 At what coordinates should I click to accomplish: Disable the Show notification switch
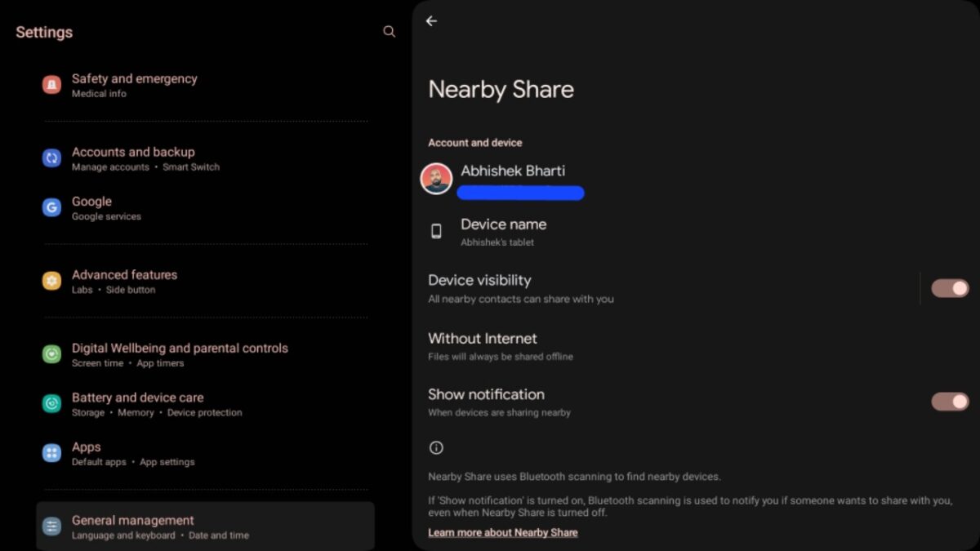950,402
